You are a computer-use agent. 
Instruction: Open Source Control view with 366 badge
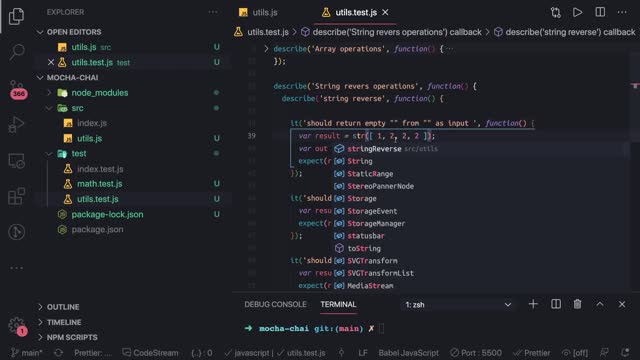pyautogui.click(x=17, y=89)
